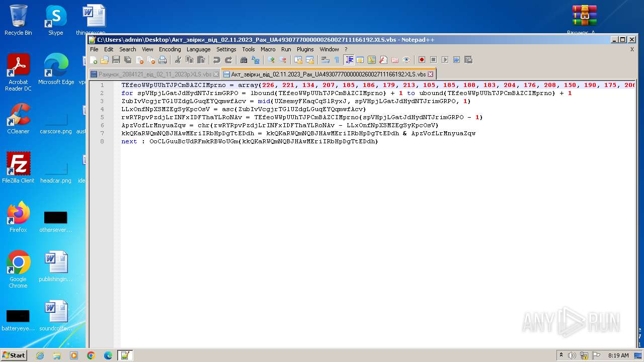
Task: Open the Language menu
Action: point(199,49)
